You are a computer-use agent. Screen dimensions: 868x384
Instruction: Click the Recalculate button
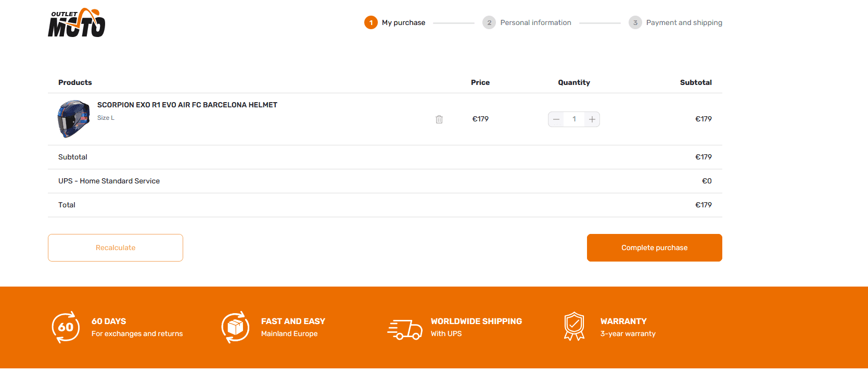(x=116, y=247)
